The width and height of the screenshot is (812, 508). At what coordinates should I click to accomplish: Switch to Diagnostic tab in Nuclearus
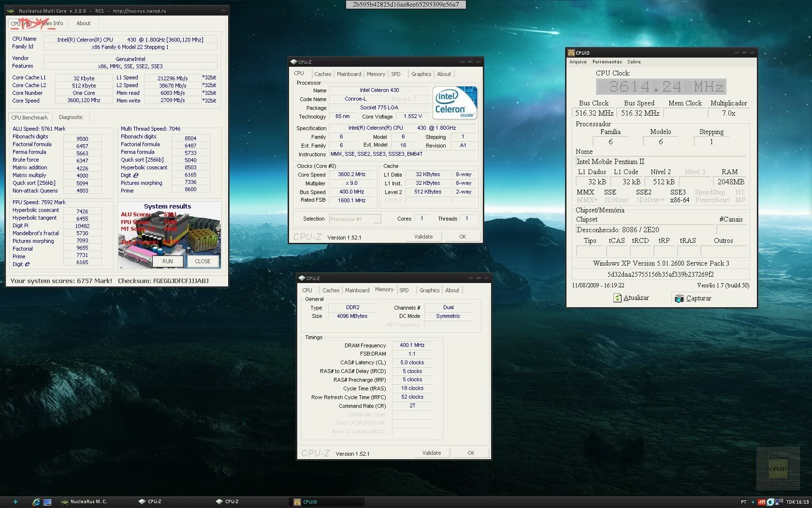[71, 117]
